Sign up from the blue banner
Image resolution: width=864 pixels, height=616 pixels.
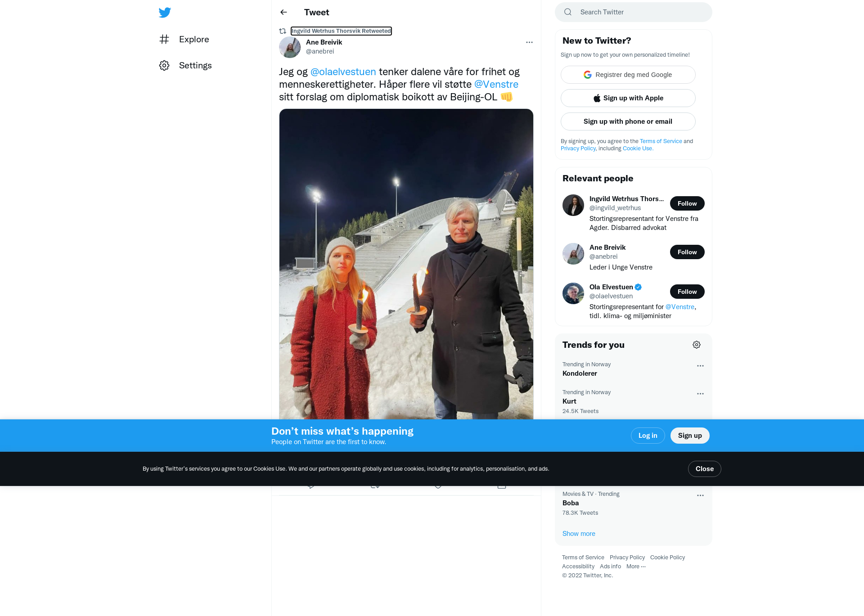(690, 436)
